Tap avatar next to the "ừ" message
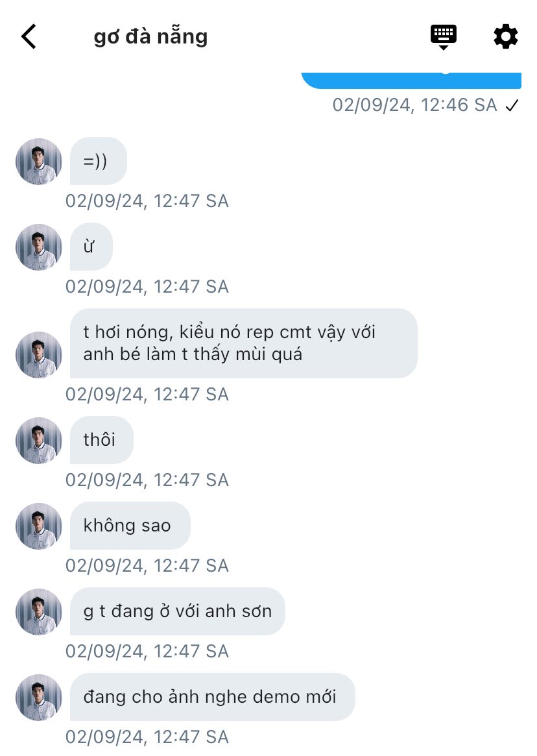Image resolution: width=537 pixels, height=756 pixels. pyautogui.click(x=39, y=247)
